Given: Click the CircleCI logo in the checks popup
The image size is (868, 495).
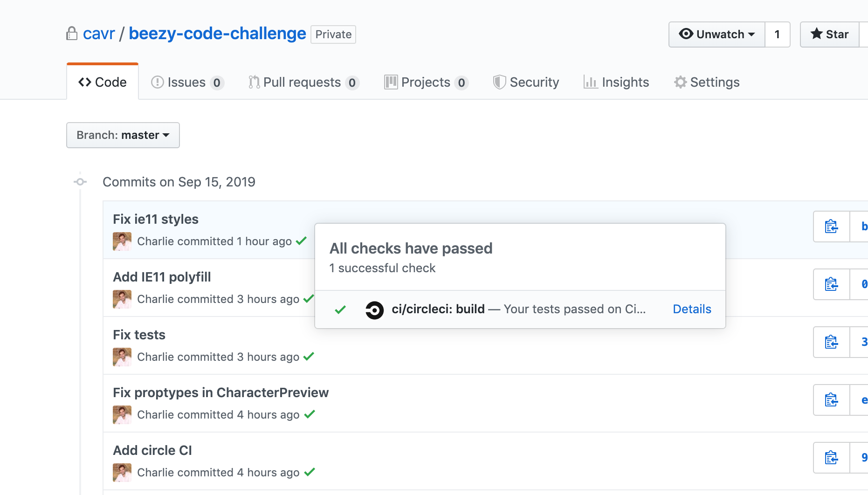Looking at the screenshot, I should click(374, 309).
